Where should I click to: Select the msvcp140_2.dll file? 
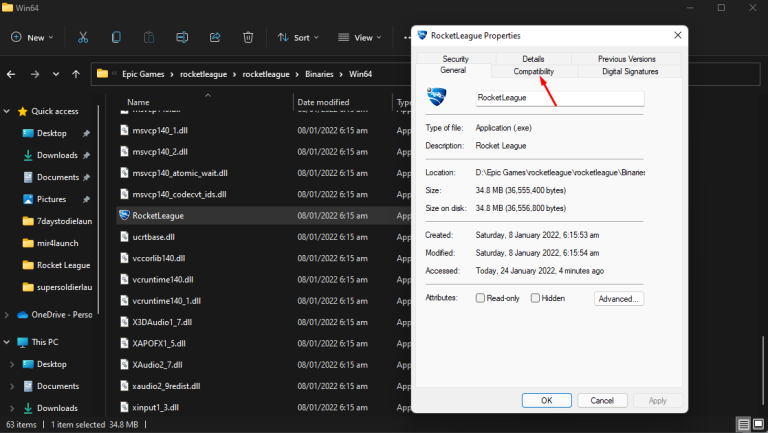(160, 152)
